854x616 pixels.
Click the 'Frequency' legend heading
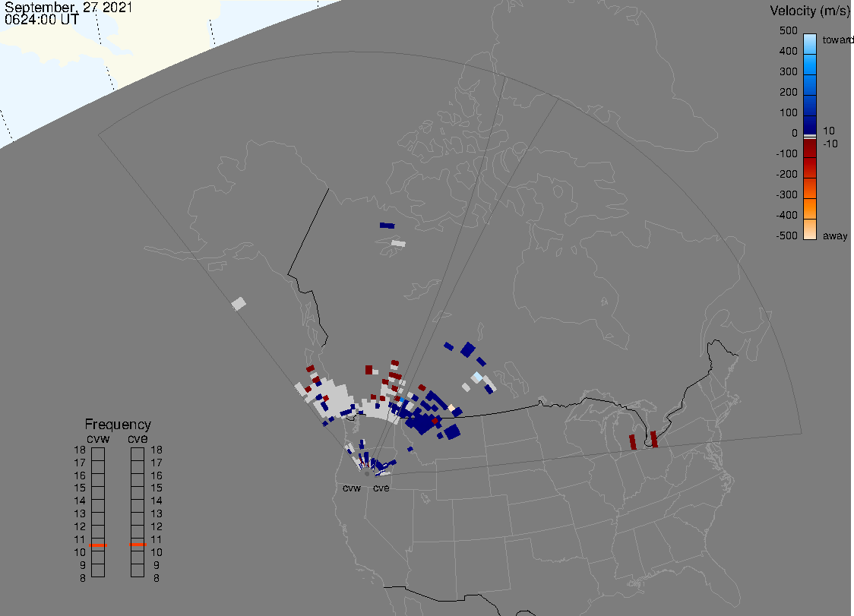pos(118,425)
